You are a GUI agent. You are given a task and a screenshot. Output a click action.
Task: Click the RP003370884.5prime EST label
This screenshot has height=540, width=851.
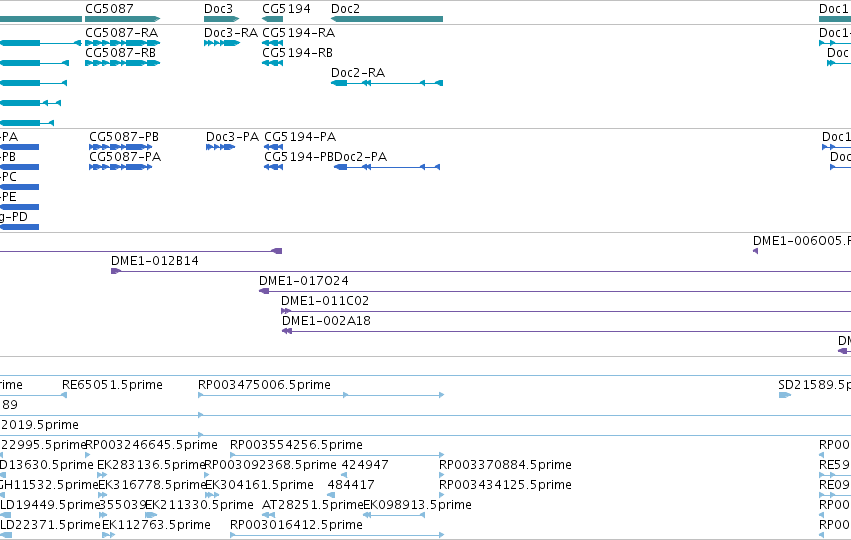coord(505,465)
